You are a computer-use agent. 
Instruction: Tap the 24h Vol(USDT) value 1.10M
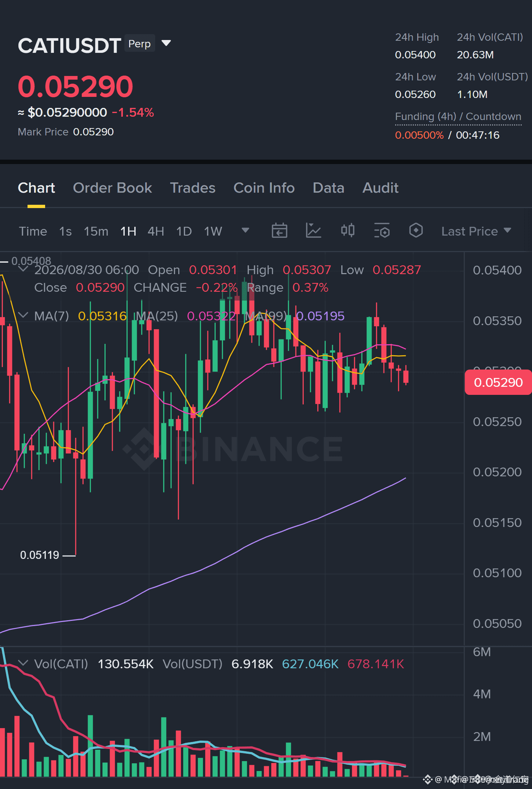pos(472,95)
